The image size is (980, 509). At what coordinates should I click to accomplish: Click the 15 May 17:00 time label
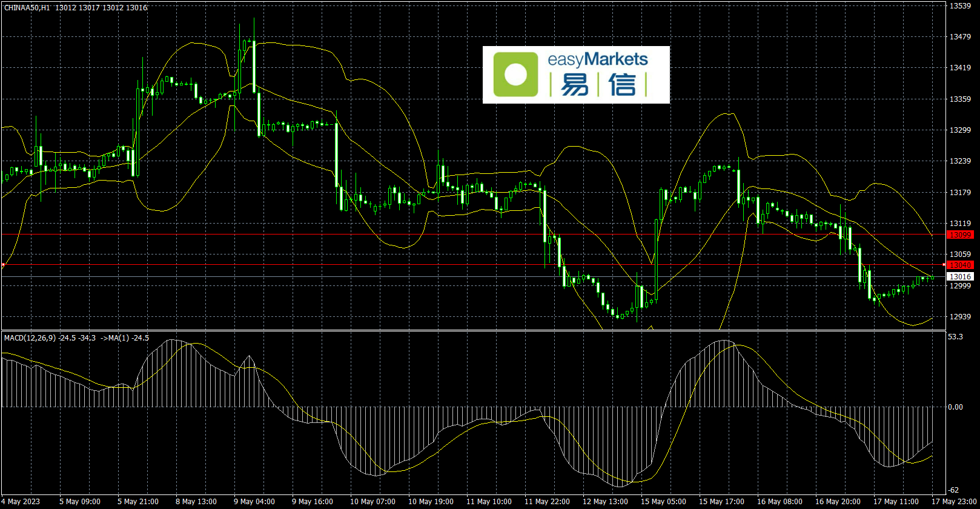[722, 502]
